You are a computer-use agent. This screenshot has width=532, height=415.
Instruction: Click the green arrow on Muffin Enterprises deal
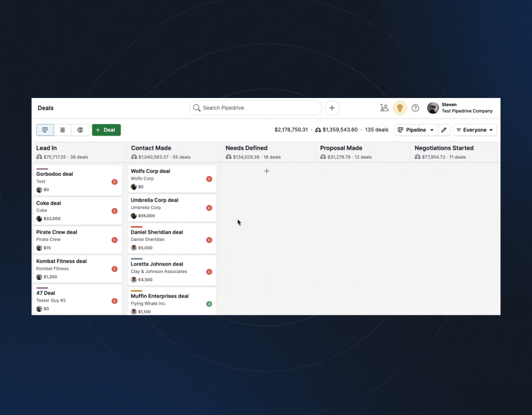point(209,304)
